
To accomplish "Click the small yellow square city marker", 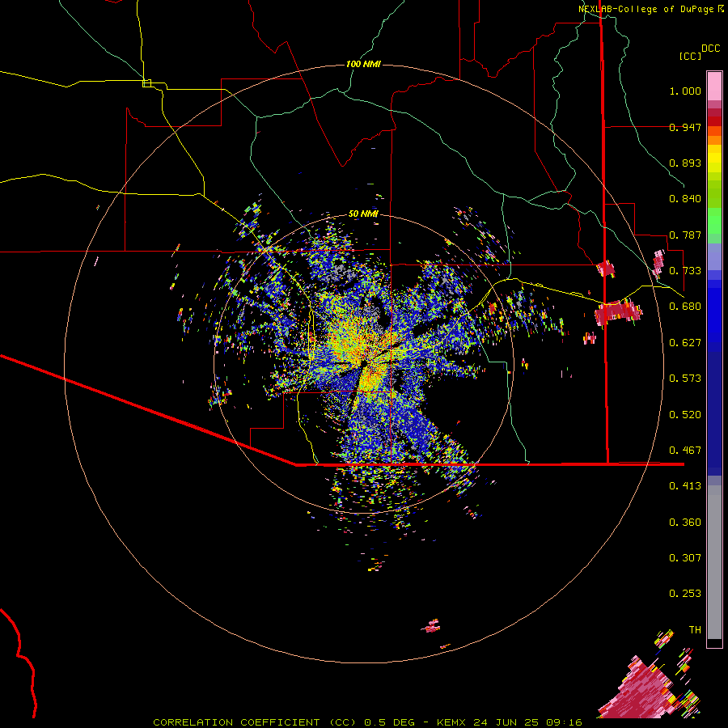I will [146, 83].
